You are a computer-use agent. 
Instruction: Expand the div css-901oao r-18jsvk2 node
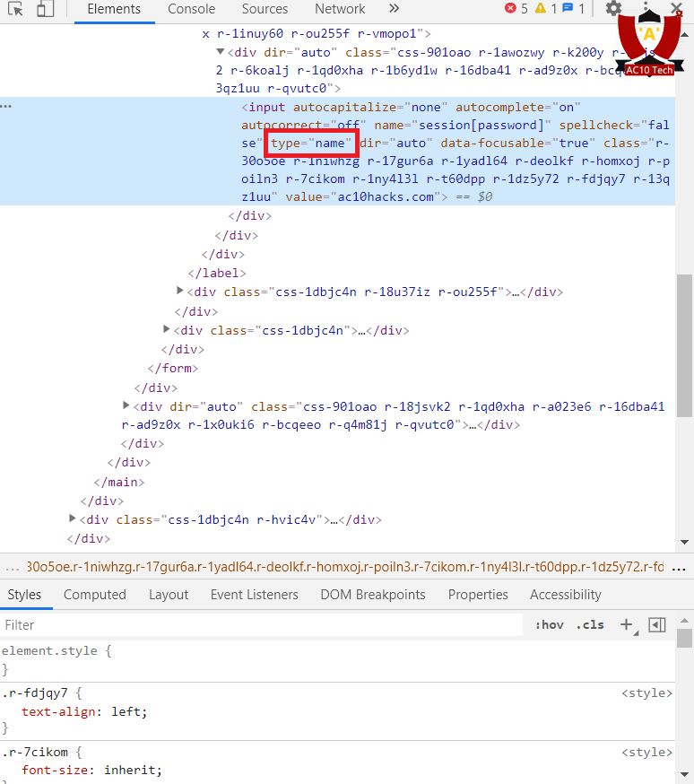126,405
